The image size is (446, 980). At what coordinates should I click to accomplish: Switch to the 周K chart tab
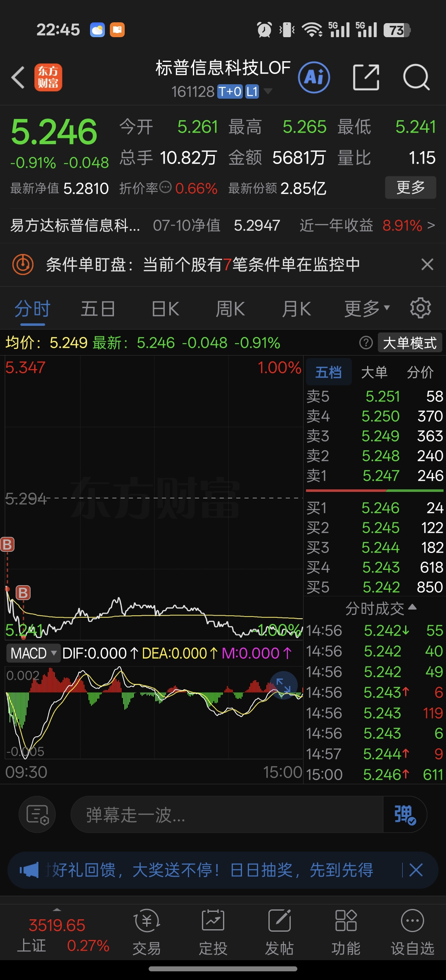tap(230, 309)
